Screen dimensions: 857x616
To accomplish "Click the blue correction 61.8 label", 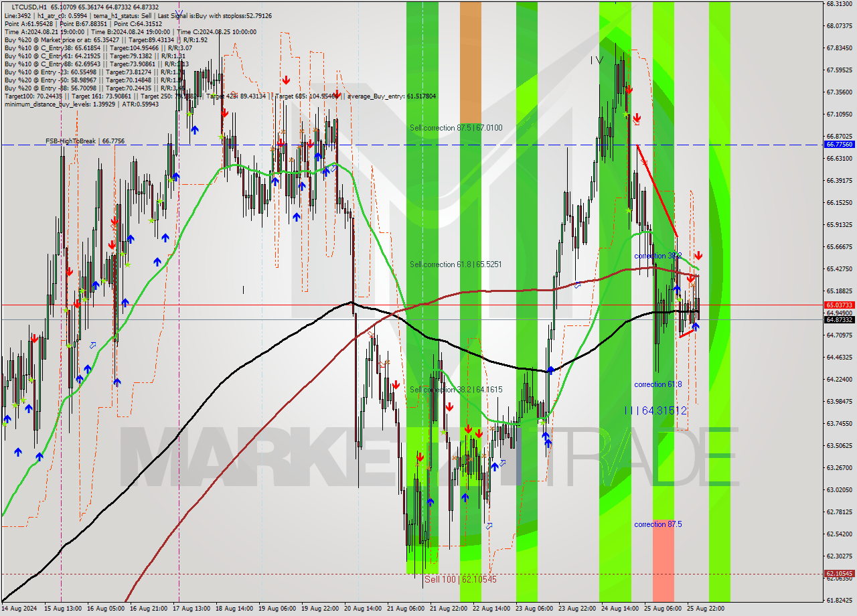I will tap(658, 384).
